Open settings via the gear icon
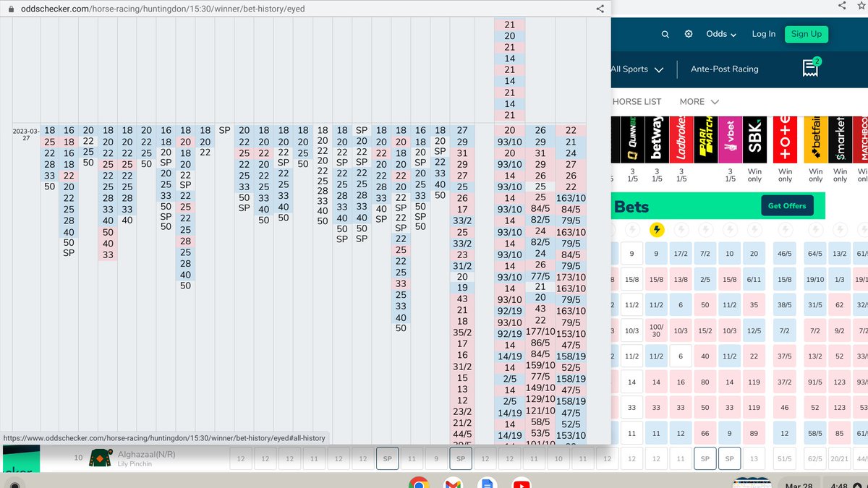This screenshot has width=868, height=488. 689,34
